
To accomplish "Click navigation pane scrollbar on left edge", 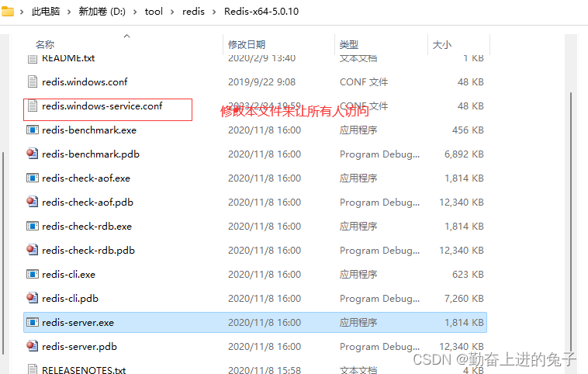I will (3, 253).
